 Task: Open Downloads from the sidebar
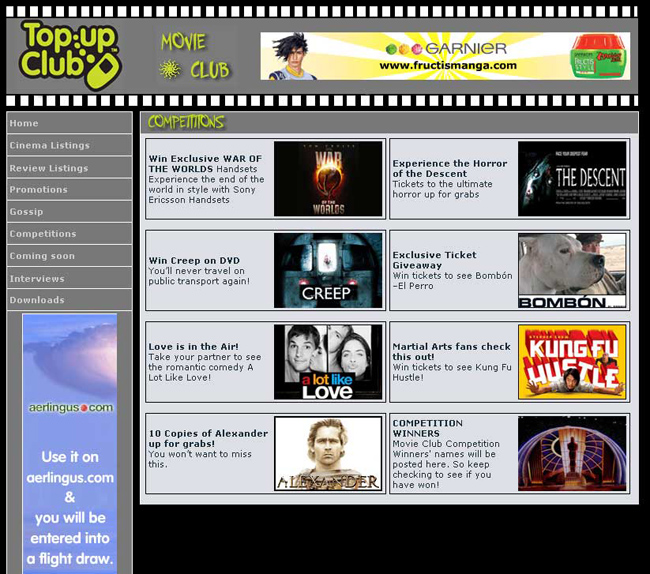point(69,300)
